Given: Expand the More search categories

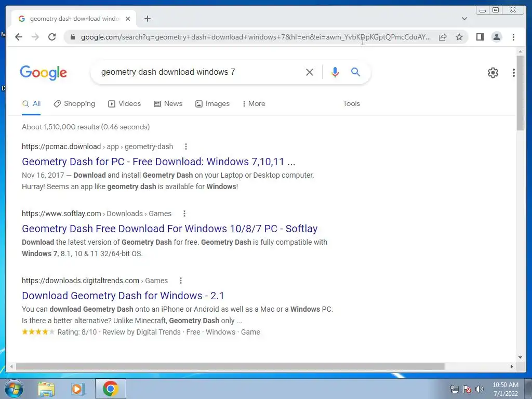Looking at the screenshot, I should click(254, 104).
